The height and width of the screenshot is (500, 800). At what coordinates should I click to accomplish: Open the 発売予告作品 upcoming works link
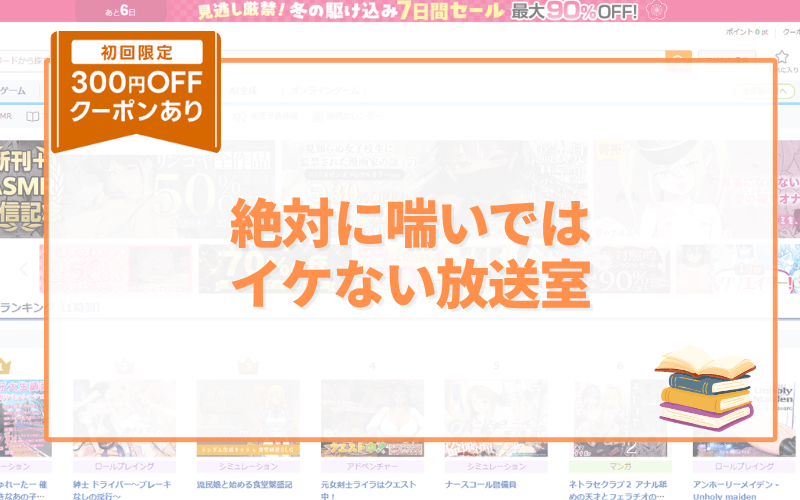pos(266,116)
